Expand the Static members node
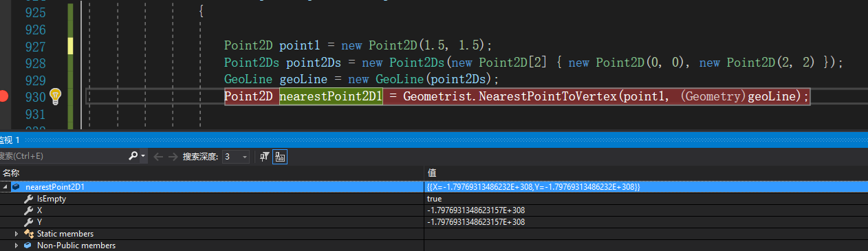This screenshot has height=251, width=868. (17, 234)
